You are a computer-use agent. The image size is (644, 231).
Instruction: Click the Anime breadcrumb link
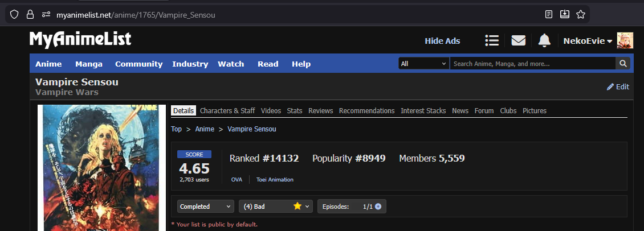[205, 129]
